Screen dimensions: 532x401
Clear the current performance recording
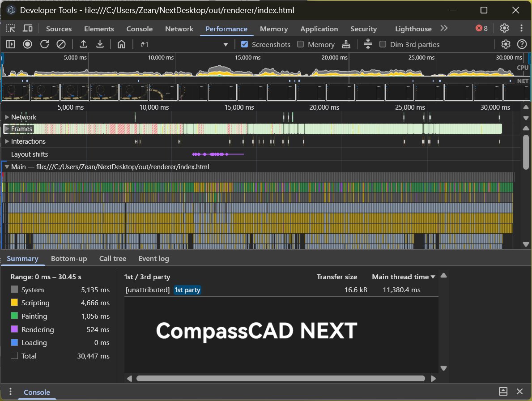click(x=61, y=44)
